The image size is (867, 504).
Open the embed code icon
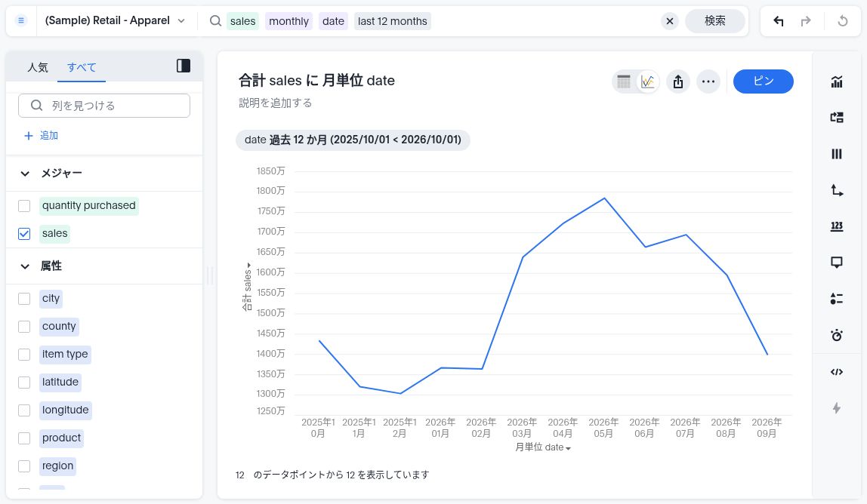(837, 372)
